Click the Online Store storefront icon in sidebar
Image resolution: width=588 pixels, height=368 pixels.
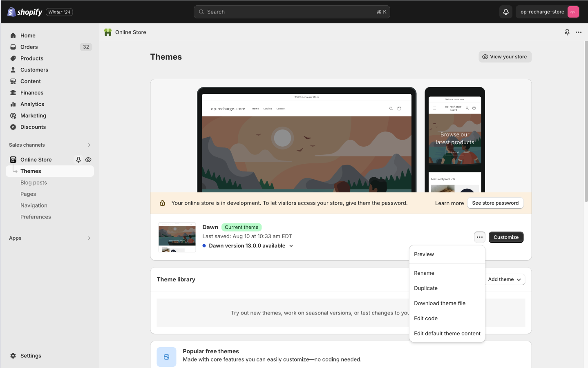click(x=13, y=160)
